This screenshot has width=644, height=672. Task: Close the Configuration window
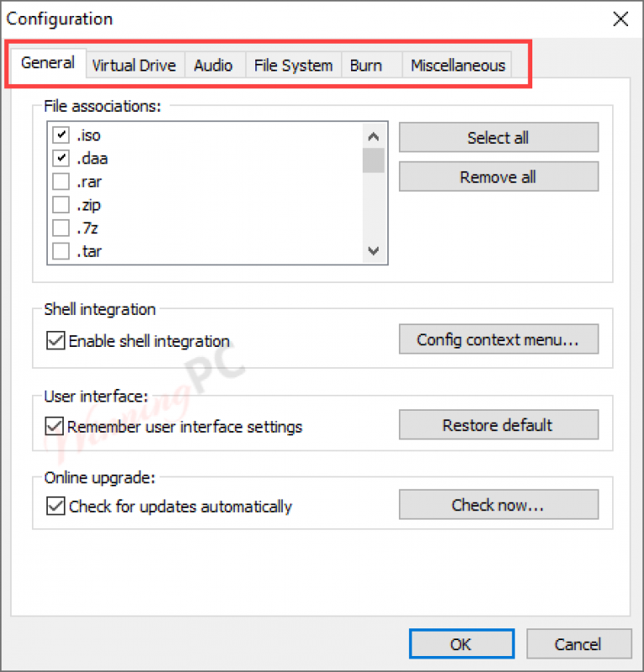point(620,18)
